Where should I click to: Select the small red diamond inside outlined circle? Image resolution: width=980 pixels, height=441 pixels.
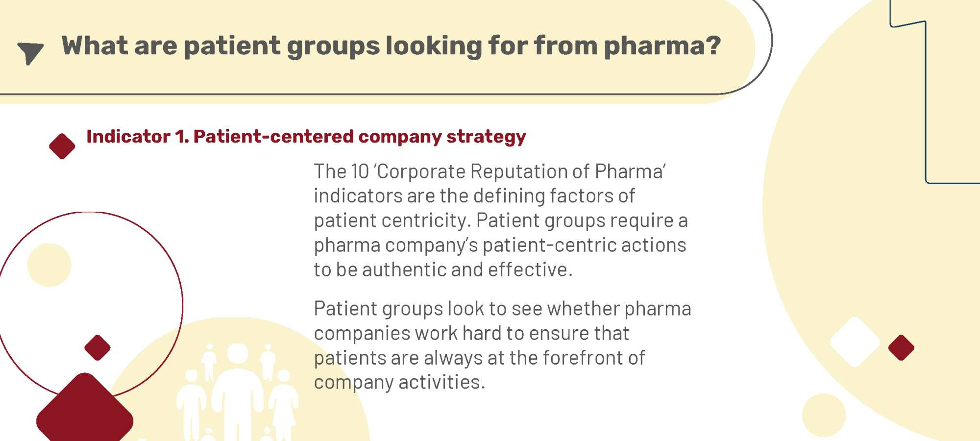coord(98,348)
